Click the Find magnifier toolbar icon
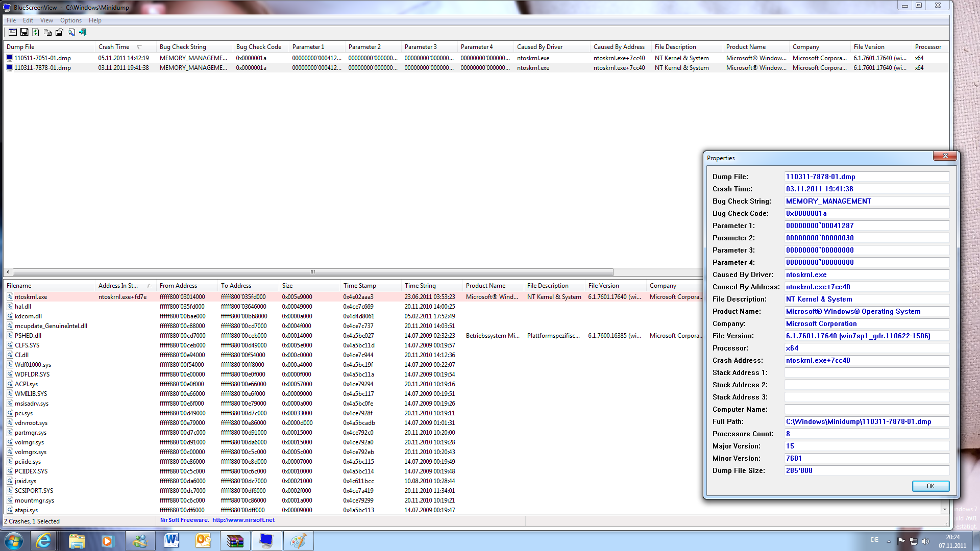This screenshot has height=551, width=980. [x=71, y=33]
